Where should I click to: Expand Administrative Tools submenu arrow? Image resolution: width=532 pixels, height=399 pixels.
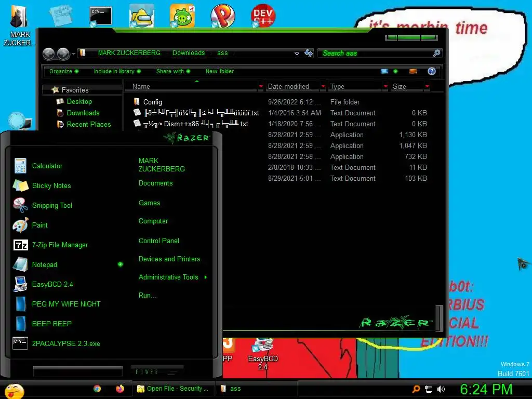click(206, 277)
